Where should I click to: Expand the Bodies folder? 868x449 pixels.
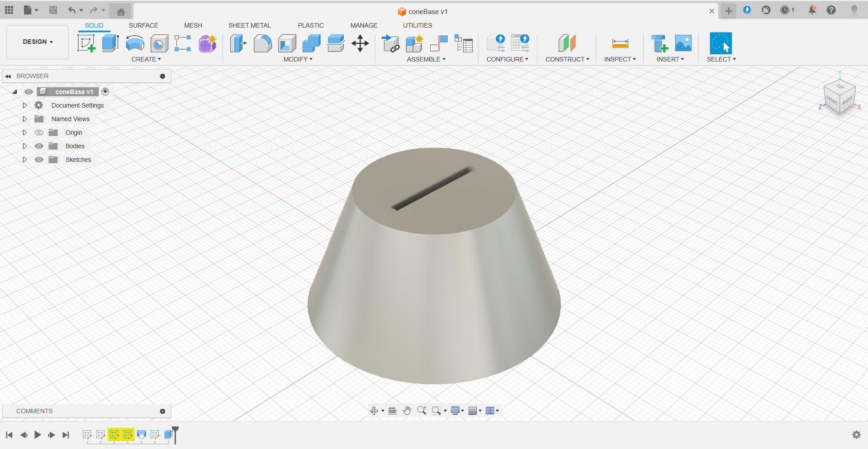pyautogui.click(x=25, y=146)
